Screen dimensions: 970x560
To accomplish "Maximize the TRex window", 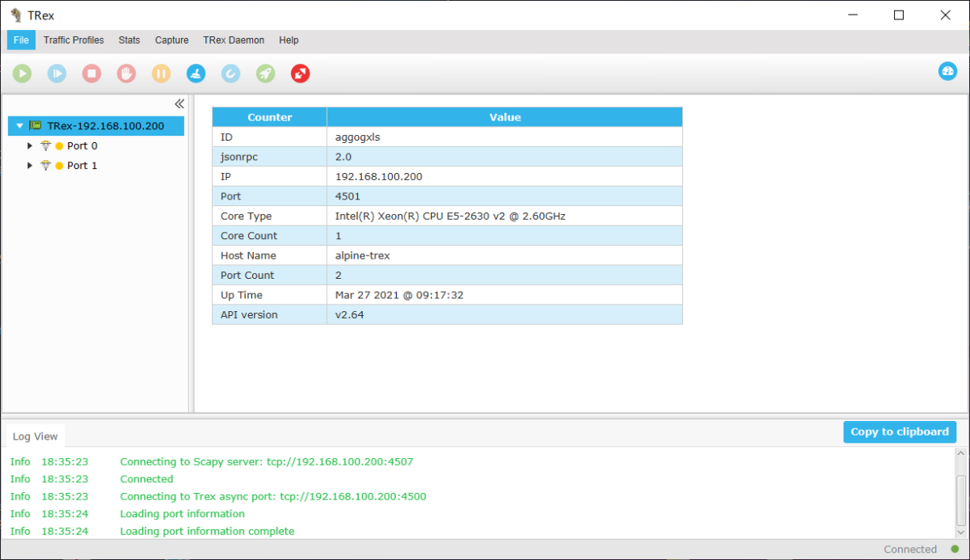I will coord(899,15).
